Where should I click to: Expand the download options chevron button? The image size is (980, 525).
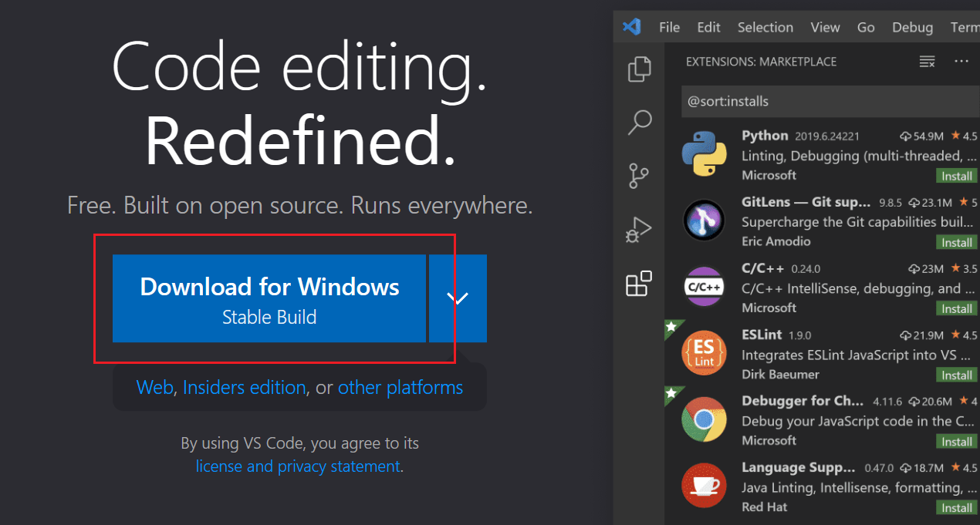[458, 298]
